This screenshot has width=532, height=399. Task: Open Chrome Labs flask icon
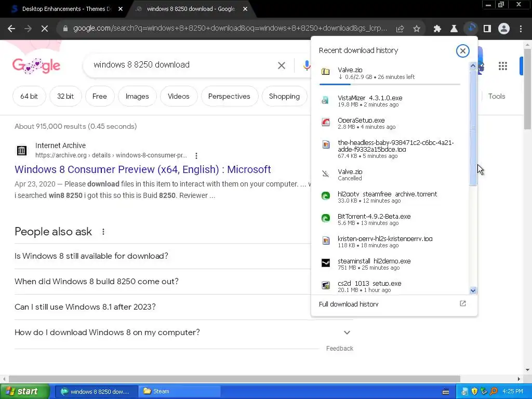[454, 29]
